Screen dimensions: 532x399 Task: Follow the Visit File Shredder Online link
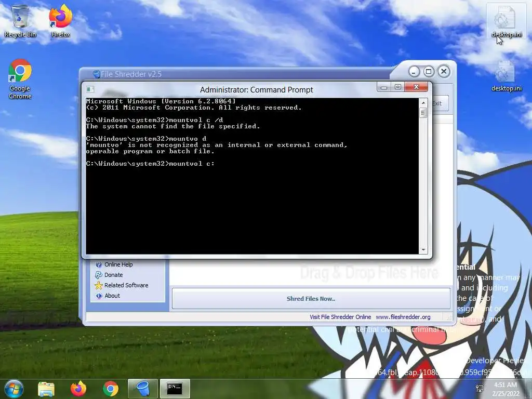point(340,317)
